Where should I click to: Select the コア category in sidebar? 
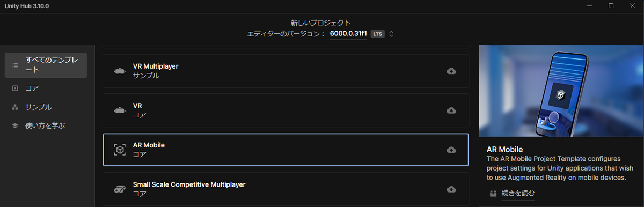click(46, 88)
